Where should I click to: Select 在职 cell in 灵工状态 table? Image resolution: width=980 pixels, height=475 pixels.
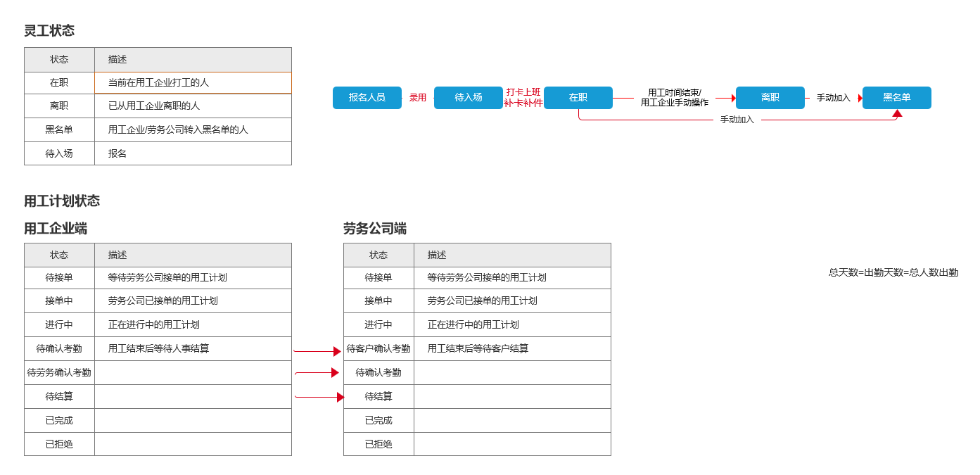59,82
